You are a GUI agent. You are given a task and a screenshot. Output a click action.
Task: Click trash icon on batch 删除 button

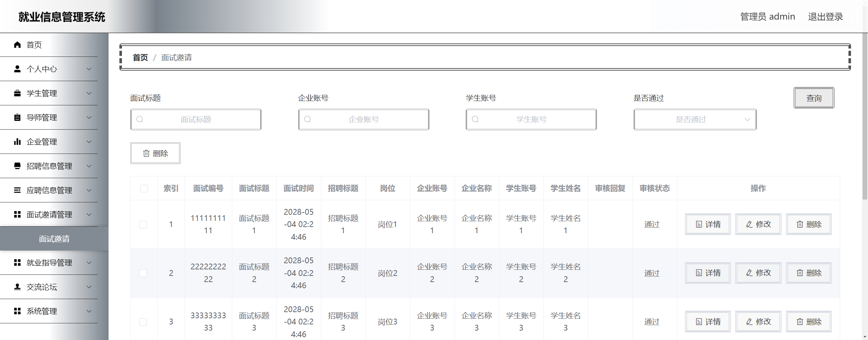pyautogui.click(x=146, y=153)
